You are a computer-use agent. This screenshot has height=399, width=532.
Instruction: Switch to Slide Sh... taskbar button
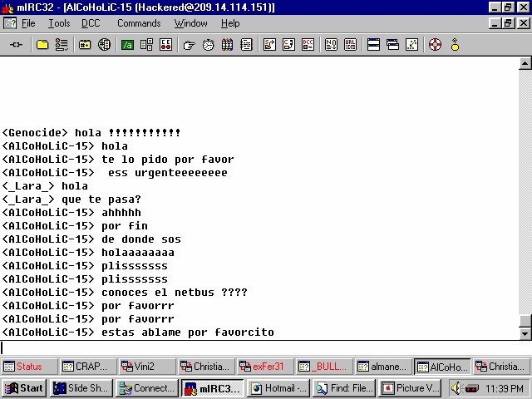[82, 388]
